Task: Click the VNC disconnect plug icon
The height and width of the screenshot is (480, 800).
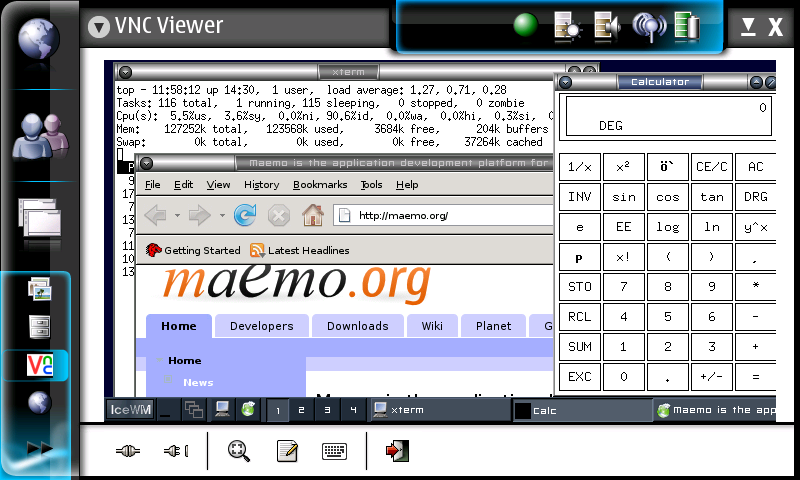Action: [175, 452]
